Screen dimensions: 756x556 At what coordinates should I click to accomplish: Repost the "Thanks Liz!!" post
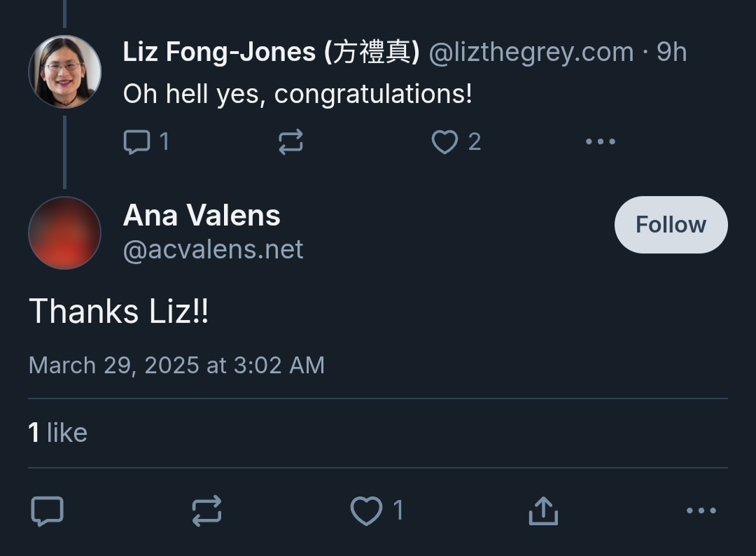pos(206,511)
